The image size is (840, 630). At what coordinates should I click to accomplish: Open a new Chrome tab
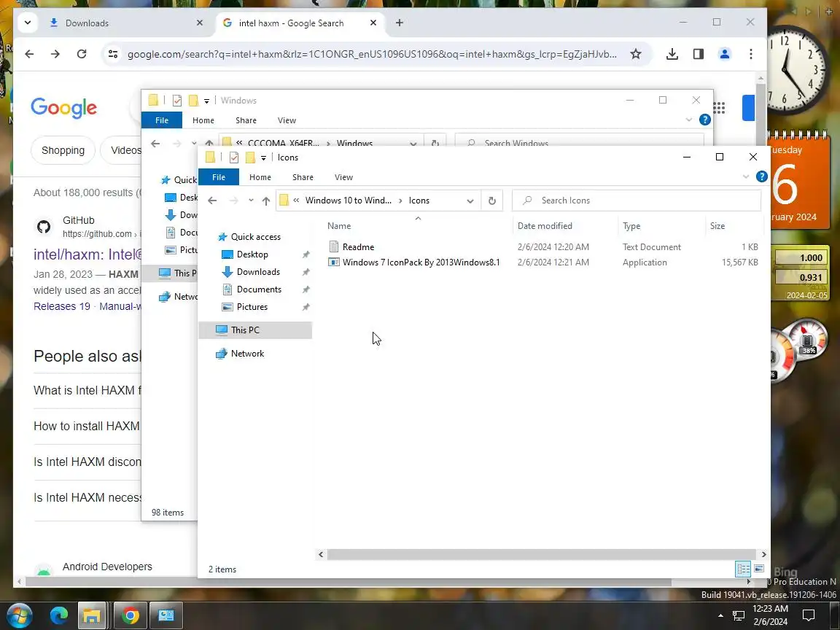[x=399, y=23]
